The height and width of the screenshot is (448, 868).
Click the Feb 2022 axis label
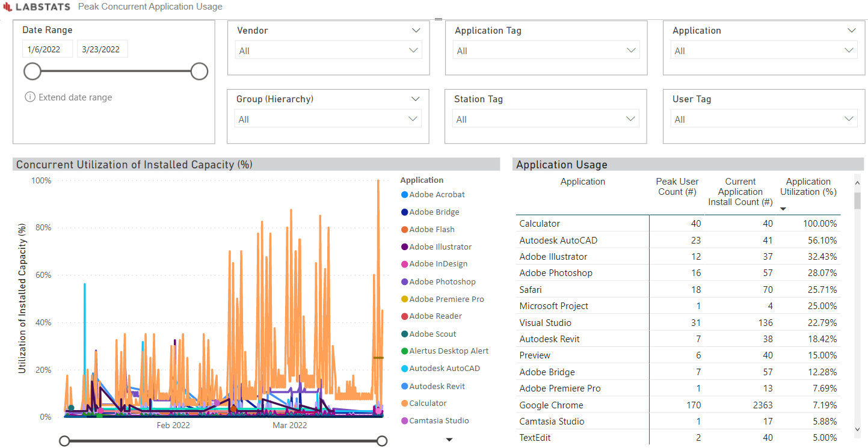pos(173,425)
